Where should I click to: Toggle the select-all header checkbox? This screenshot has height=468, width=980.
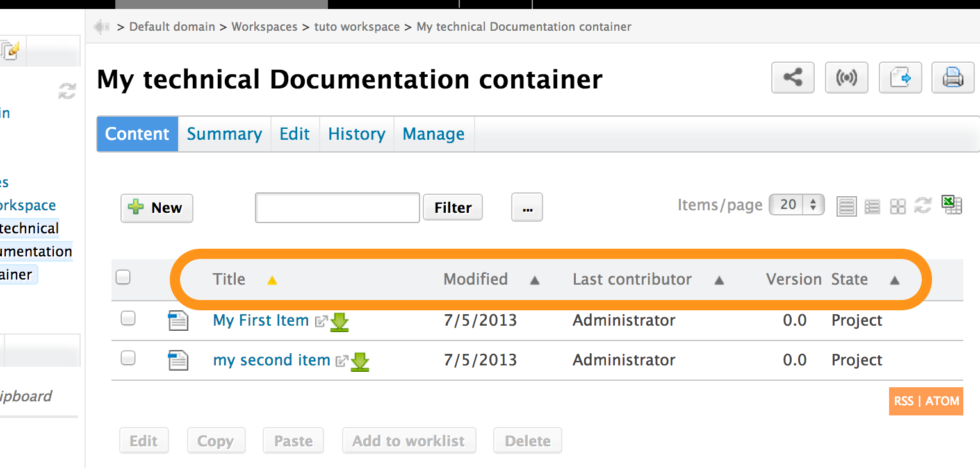(x=123, y=278)
